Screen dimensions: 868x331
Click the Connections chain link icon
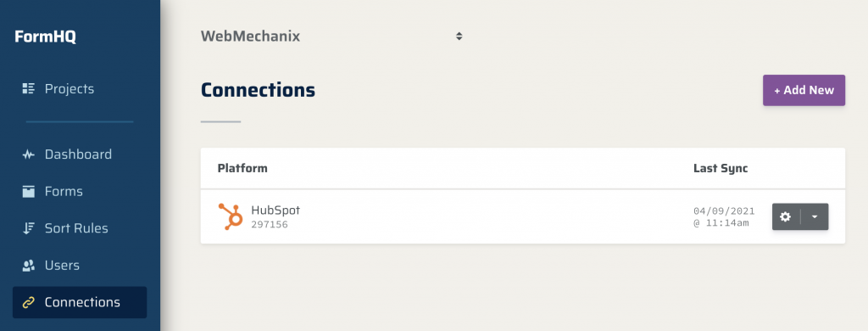[28, 302]
